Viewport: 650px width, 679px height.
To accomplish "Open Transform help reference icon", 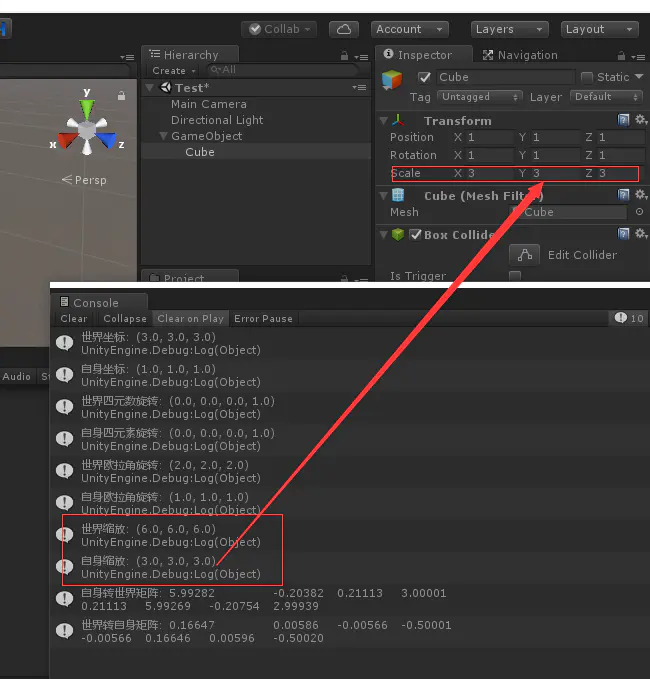I will 623,120.
